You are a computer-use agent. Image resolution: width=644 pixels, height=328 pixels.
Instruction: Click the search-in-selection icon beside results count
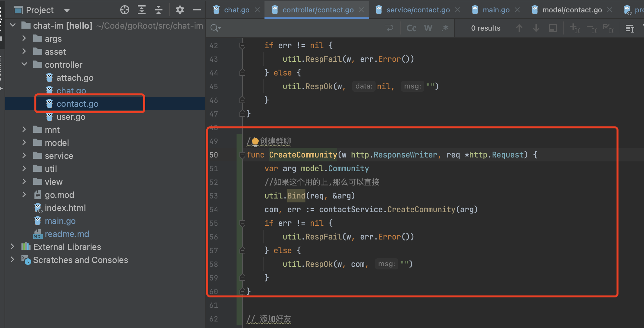[x=553, y=28]
